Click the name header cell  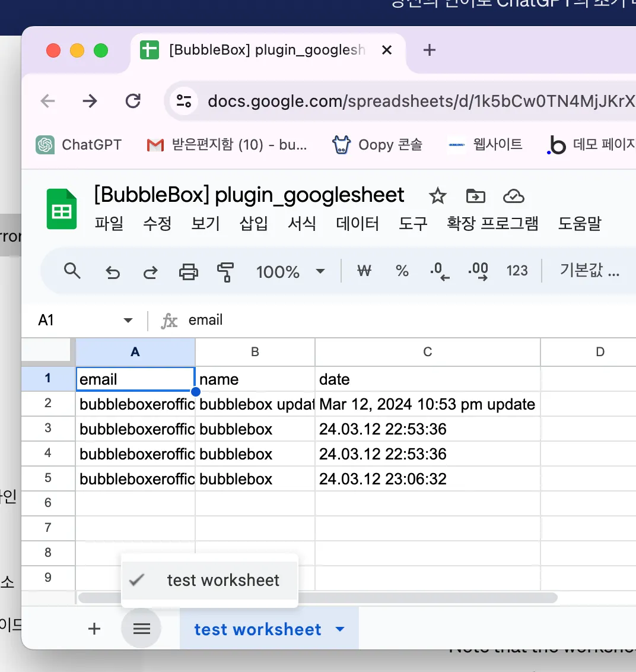255,379
